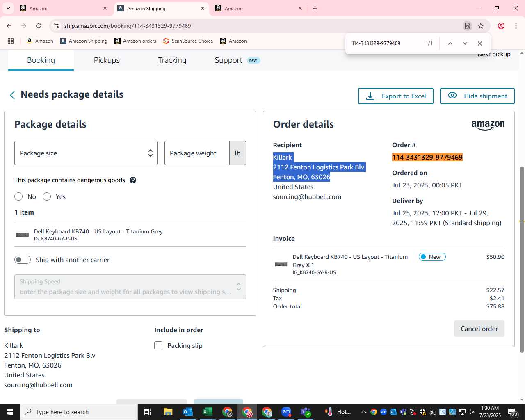Switch to the Booking tab
The height and width of the screenshot is (420, 525).
click(x=41, y=60)
